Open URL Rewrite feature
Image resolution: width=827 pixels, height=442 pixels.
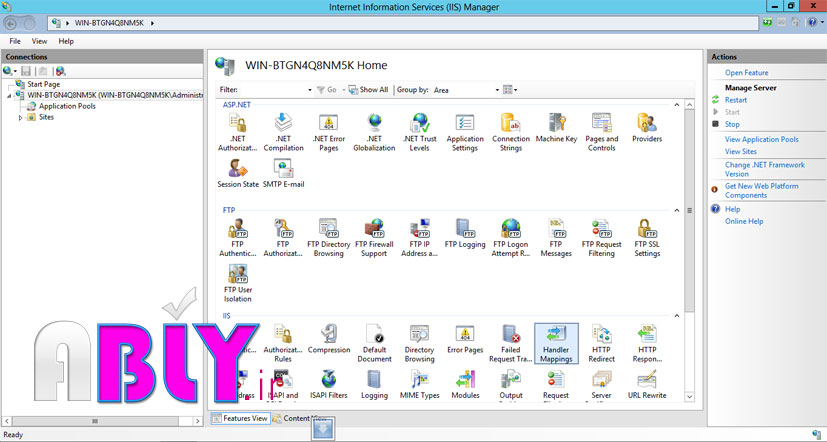click(647, 385)
